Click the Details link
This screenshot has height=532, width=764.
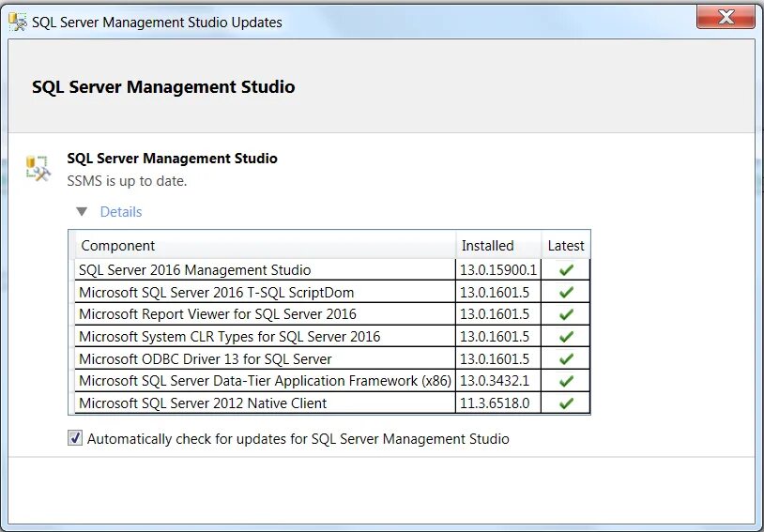coord(121,212)
